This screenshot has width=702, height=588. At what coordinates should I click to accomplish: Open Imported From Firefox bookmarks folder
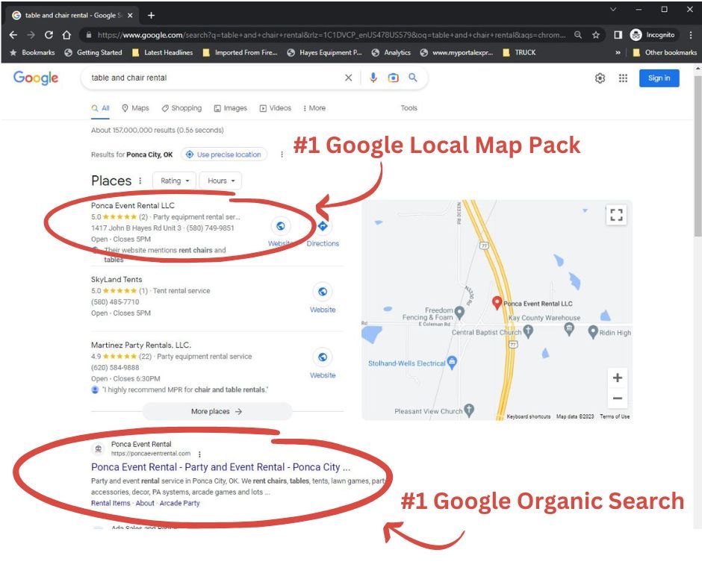pyautogui.click(x=240, y=52)
